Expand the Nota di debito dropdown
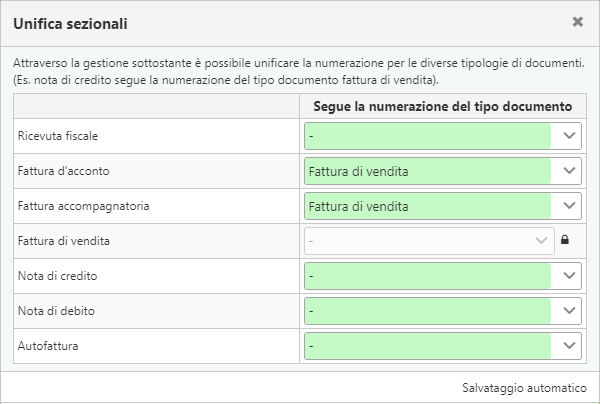Viewport: 600px width, 404px height. click(x=443, y=311)
